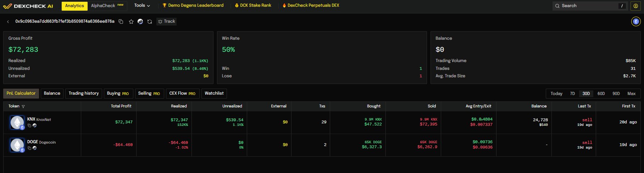Favorite this wallet with the star icon
644x173 pixels.
tap(131, 22)
